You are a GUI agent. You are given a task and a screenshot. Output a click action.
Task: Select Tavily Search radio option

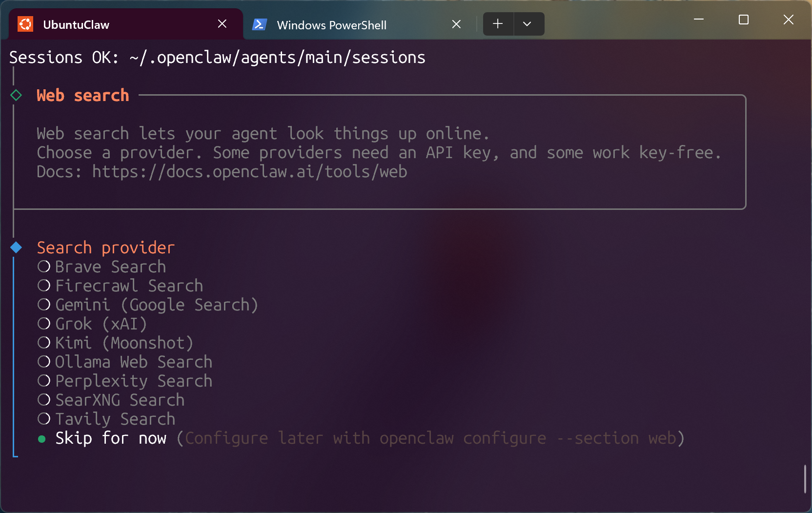pos(106,419)
